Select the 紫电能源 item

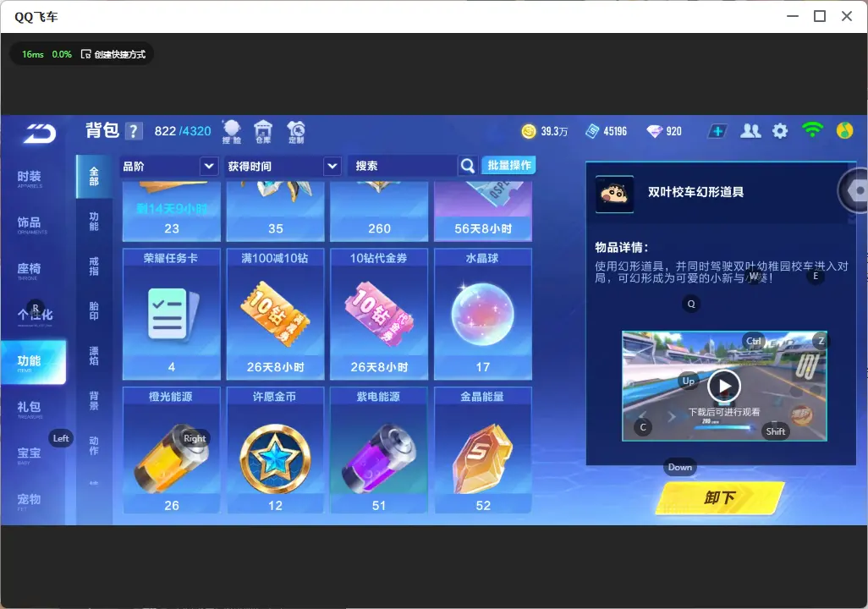[x=379, y=450]
